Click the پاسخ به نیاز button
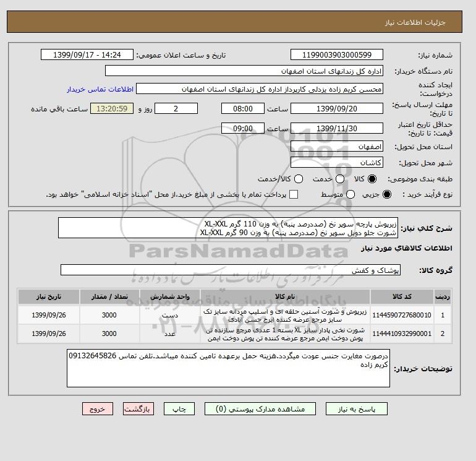The width and height of the screenshot is (476, 461). tap(357, 409)
